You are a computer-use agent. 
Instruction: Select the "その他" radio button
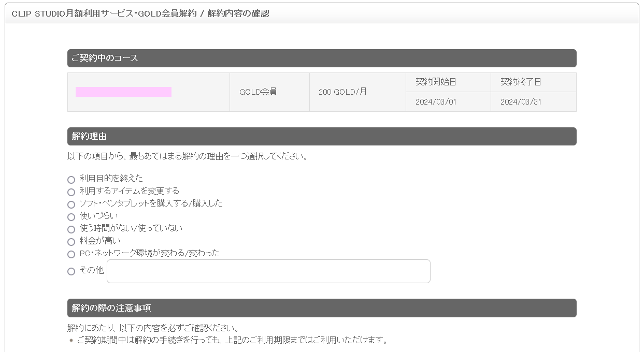point(71,271)
